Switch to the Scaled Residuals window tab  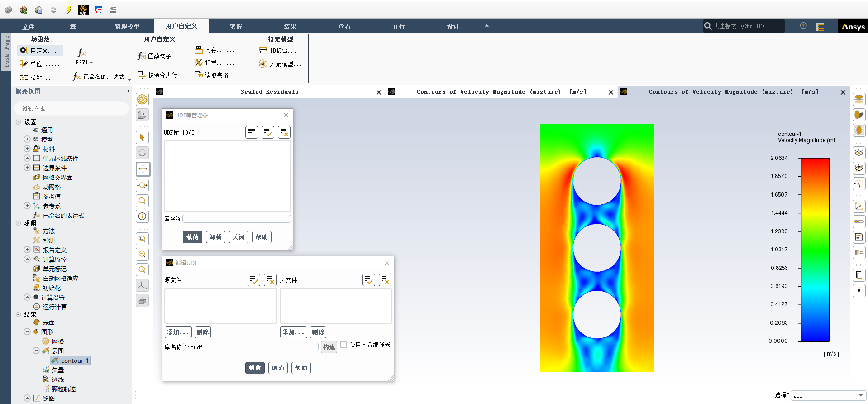tap(270, 92)
